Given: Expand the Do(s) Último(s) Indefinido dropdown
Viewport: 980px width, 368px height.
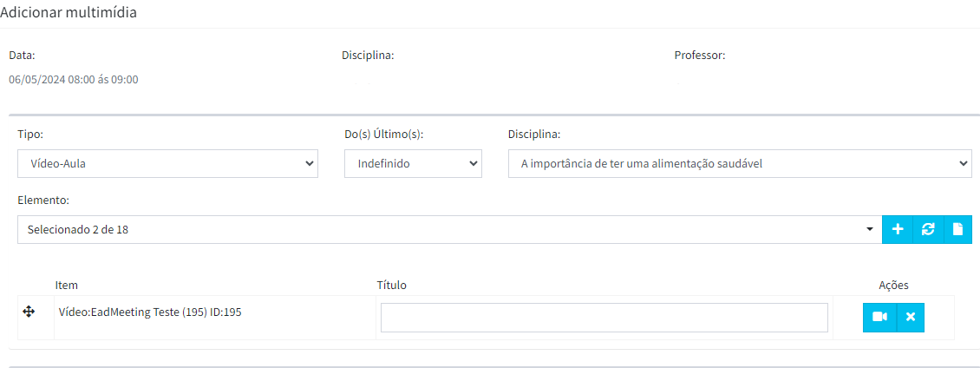Looking at the screenshot, I should pos(413,163).
